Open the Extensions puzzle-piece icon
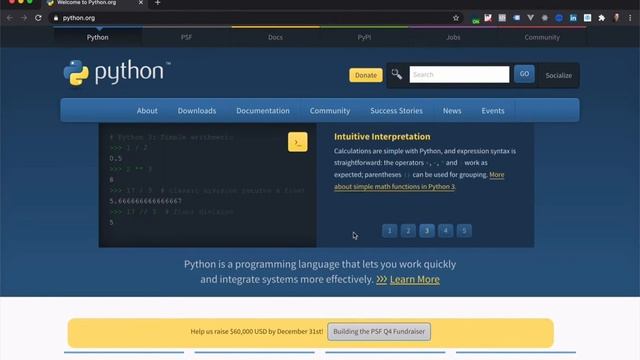This screenshot has height=360, width=640. click(x=602, y=18)
